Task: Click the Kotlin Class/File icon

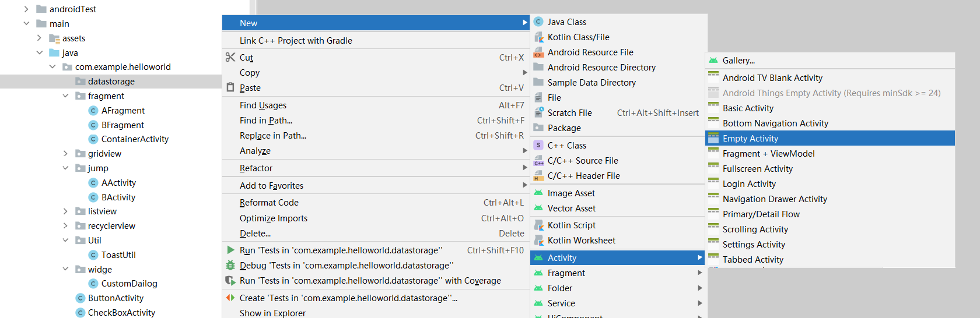Action: (x=538, y=37)
